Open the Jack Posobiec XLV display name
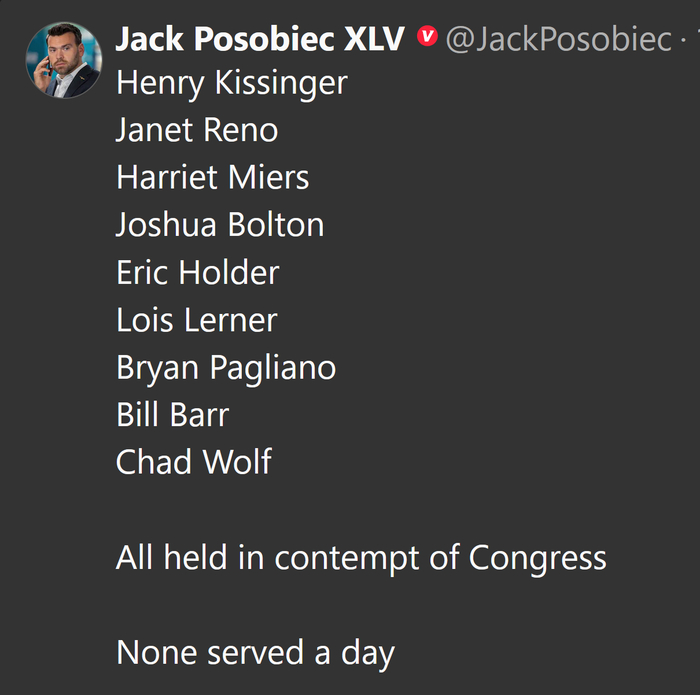 [x=260, y=38]
